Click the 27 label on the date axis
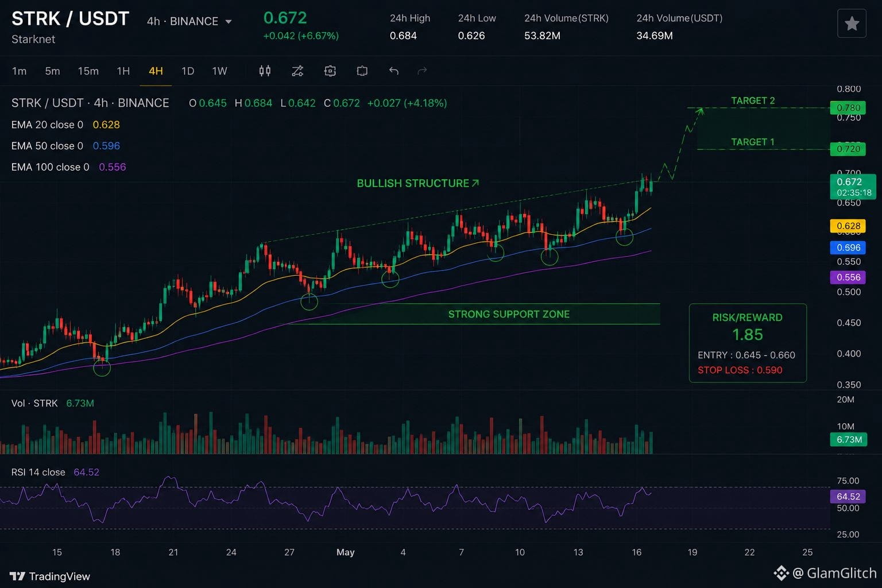This screenshot has height=588, width=882. coord(289,552)
